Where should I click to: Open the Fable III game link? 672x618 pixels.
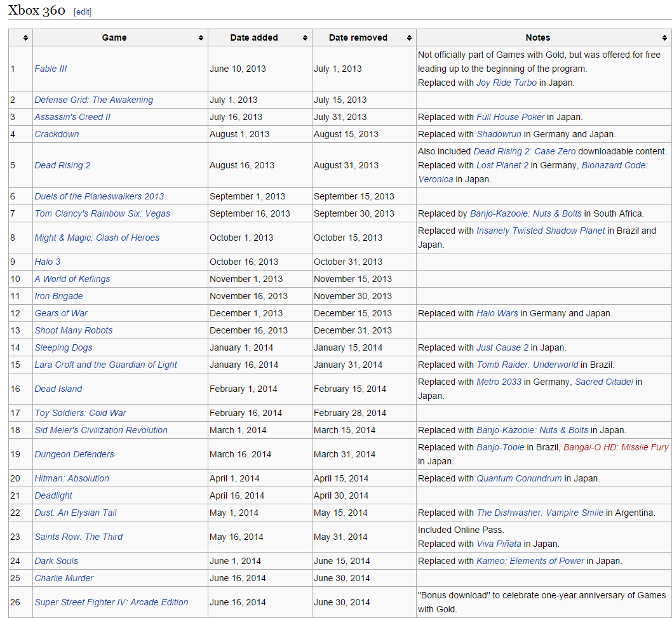point(51,69)
